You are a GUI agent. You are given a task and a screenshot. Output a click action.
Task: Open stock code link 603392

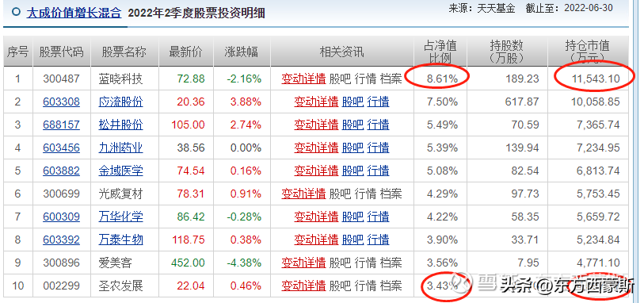61,240
